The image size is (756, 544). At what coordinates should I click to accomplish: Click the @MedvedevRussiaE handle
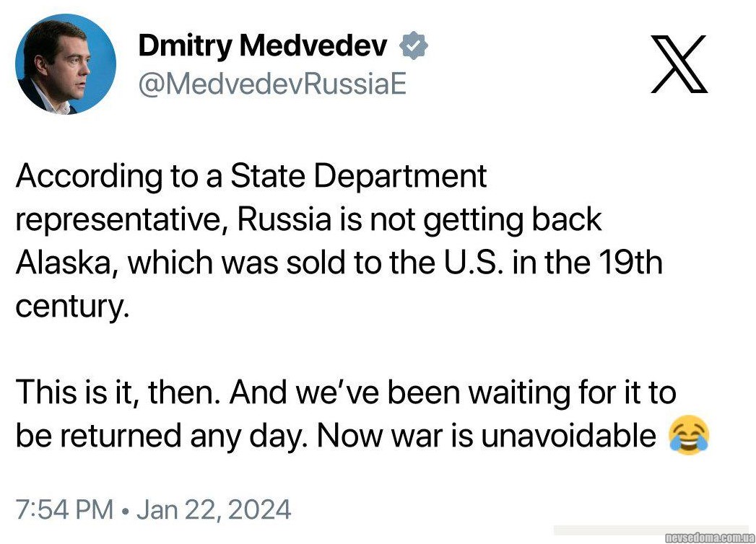tap(272, 84)
